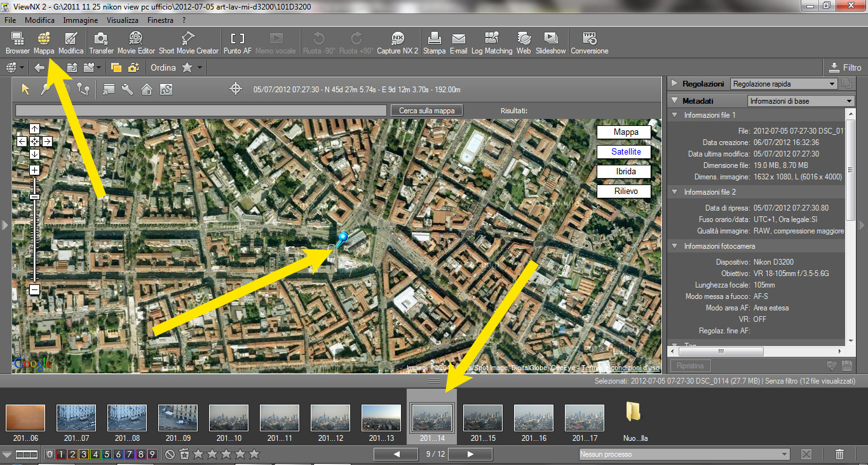868x465 pixels.
Task: Open Log Matching tool
Action: pyautogui.click(x=491, y=43)
